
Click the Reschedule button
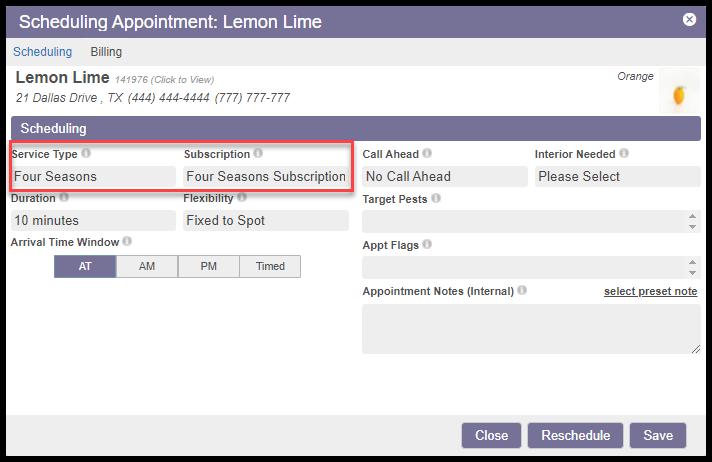(x=575, y=435)
